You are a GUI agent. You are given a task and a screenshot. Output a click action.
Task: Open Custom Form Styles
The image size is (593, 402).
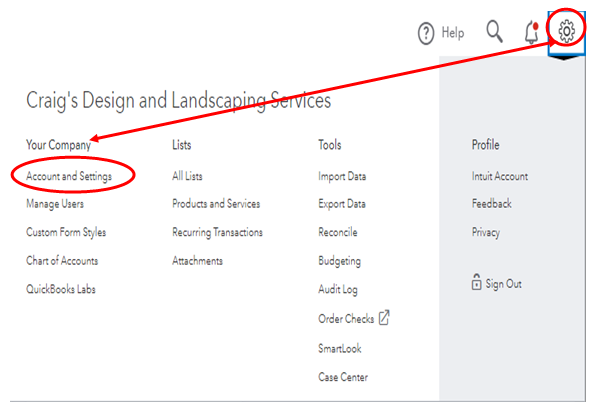tap(66, 232)
